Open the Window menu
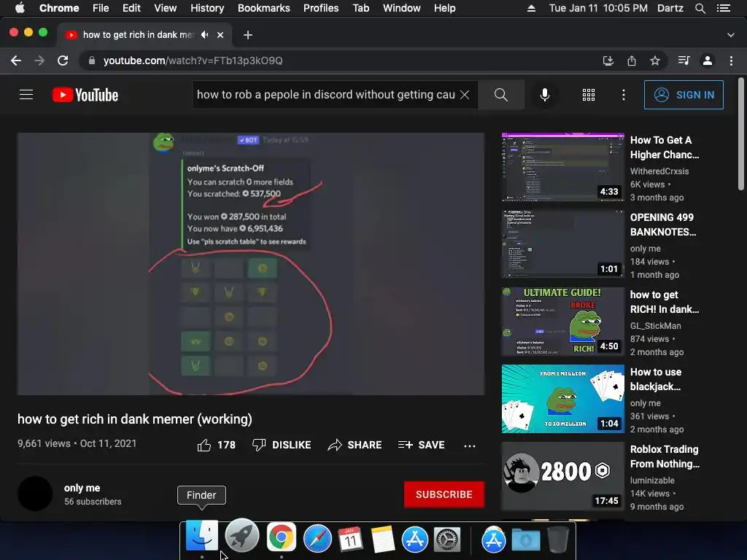 (402, 8)
